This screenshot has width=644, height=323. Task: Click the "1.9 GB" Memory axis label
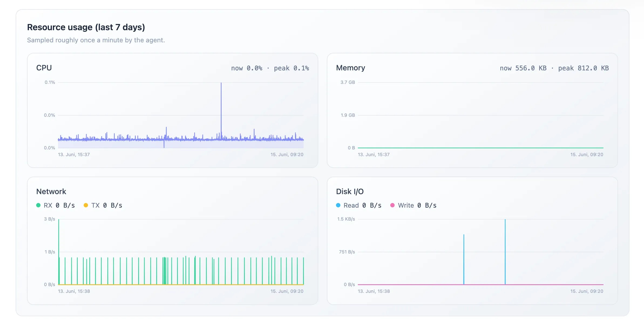348,115
